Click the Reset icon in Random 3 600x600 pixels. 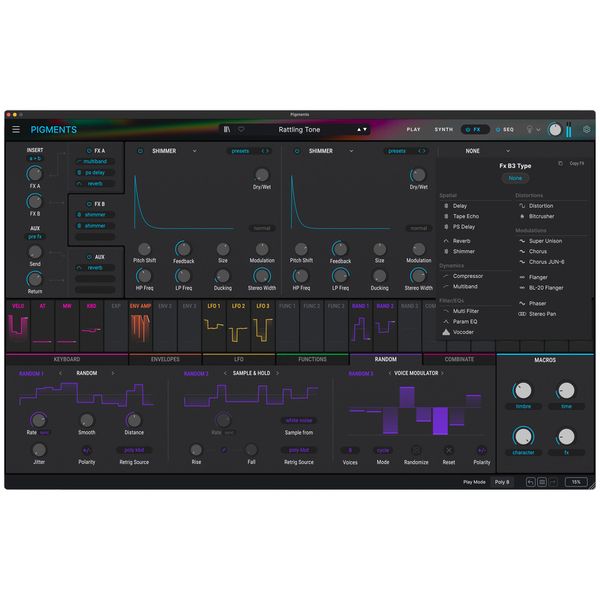pos(448,450)
